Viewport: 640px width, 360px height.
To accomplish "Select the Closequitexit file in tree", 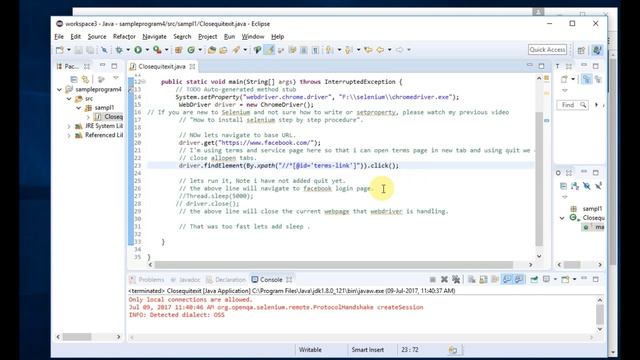I will (x=109, y=117).
